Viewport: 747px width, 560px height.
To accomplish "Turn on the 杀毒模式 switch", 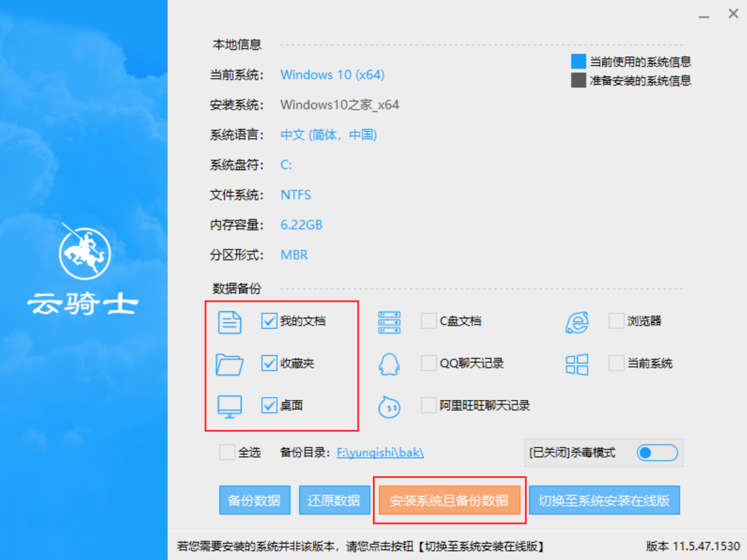I will 658,452.
